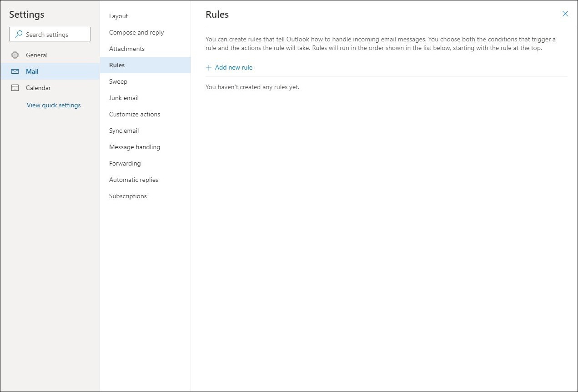Viewport: 578px width, 392px height.
Task: Click the Mail envelope icon
Action: coord(15,71)
